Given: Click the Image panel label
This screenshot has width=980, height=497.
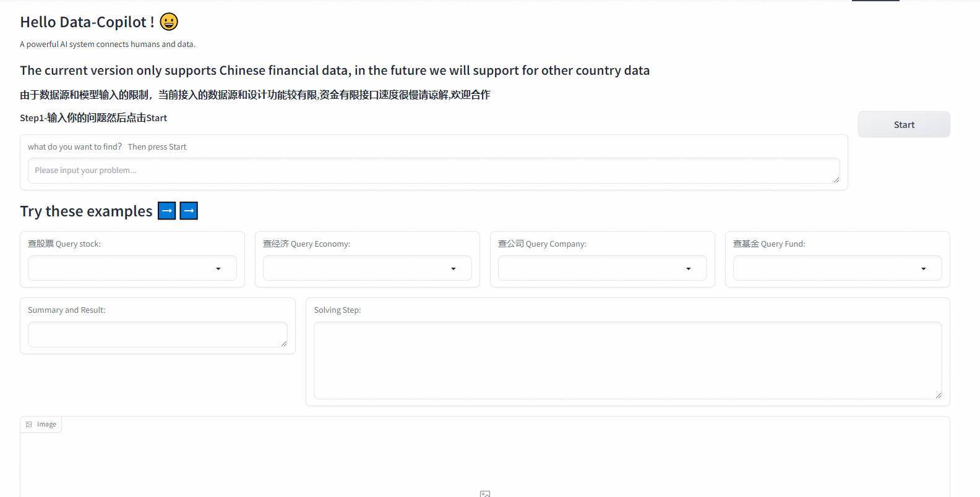Looking at the screenshot, I should [41, 424].
